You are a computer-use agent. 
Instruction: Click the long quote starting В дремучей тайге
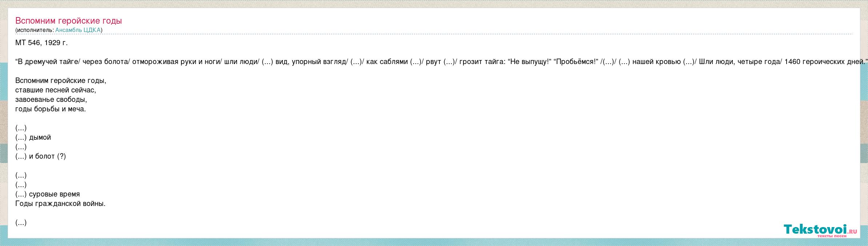coord(441,62)
